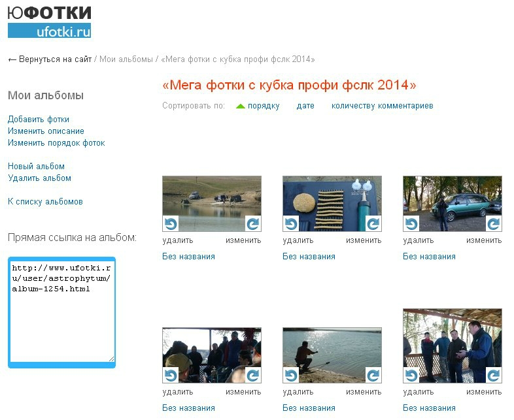Go back via Вернуться на сайт
514x420 pixels.
click(x=50, y=59)
